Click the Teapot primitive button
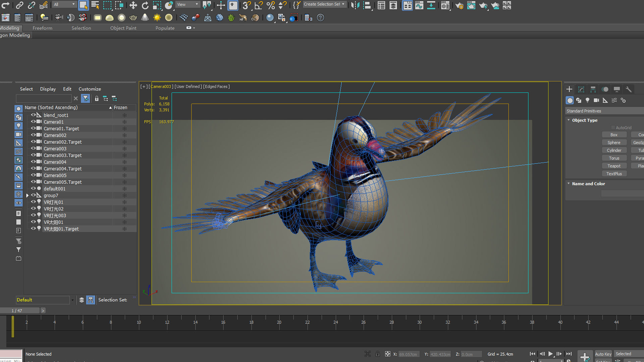This screenshot has width=644, height=362. tap(614, 166)
